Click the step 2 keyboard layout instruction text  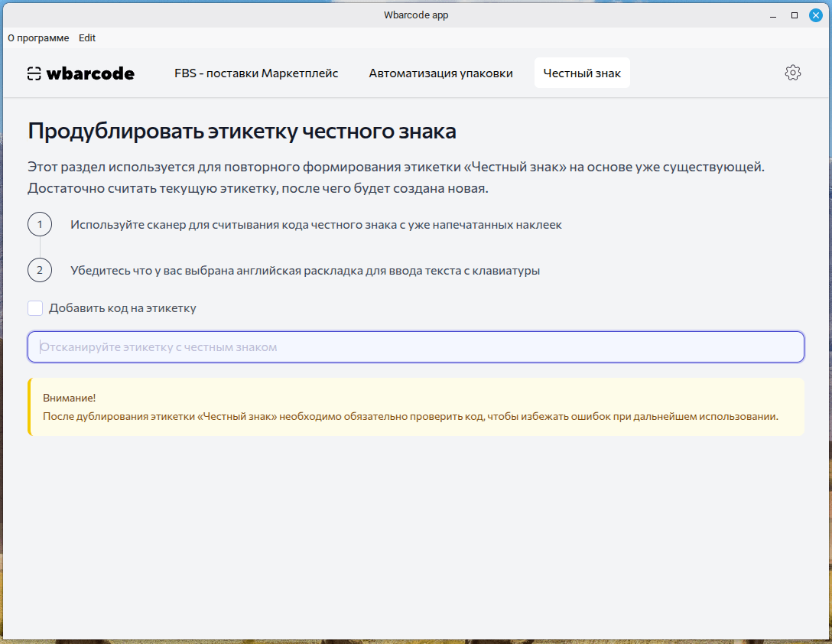(305, 269)
